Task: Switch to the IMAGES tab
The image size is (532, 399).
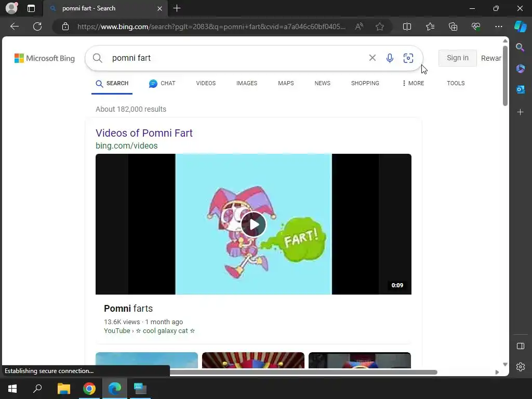Action: coord(247,84)
